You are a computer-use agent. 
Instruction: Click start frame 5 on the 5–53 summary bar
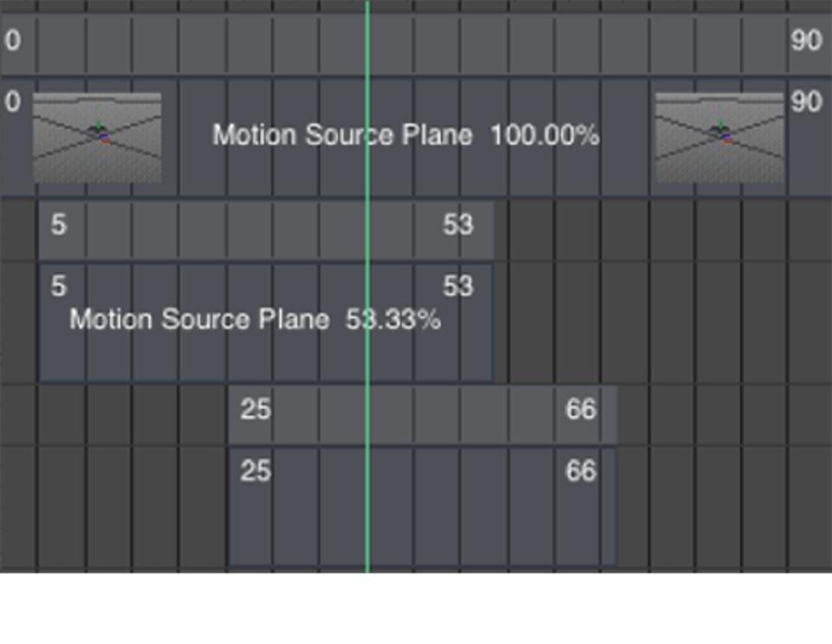tap(58, 225)
